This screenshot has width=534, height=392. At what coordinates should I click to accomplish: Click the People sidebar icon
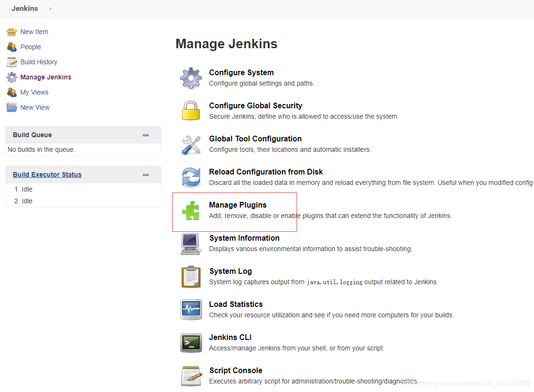[11, 47]
